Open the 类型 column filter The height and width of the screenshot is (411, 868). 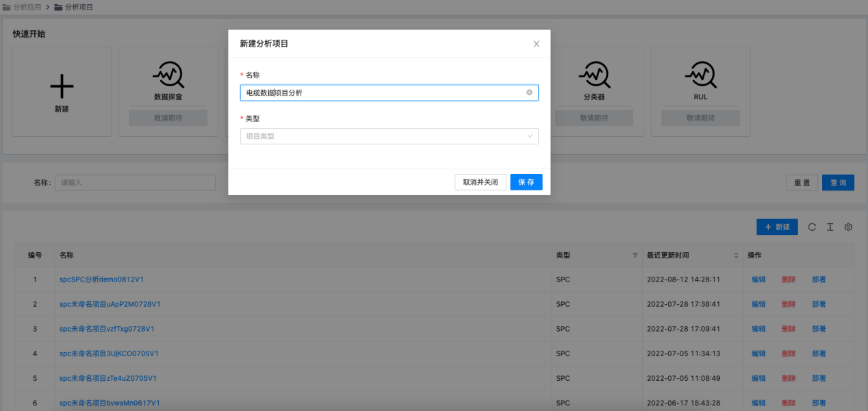point(635,256)
